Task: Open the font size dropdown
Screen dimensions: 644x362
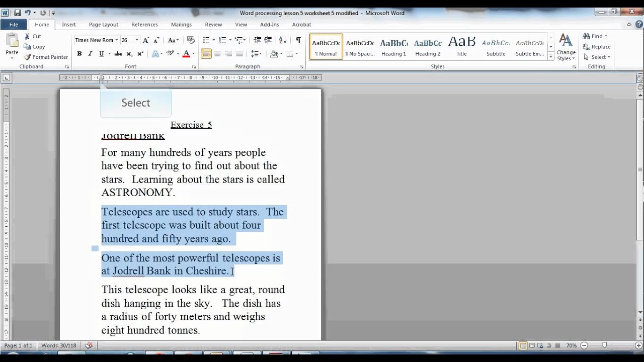Action: [x=137, y=40]
